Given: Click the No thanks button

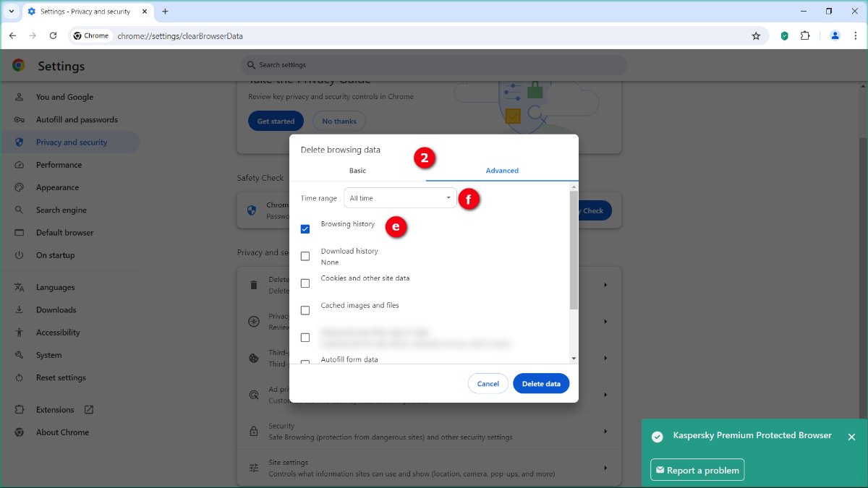Looking at the screenshot, I should point(339,121).
